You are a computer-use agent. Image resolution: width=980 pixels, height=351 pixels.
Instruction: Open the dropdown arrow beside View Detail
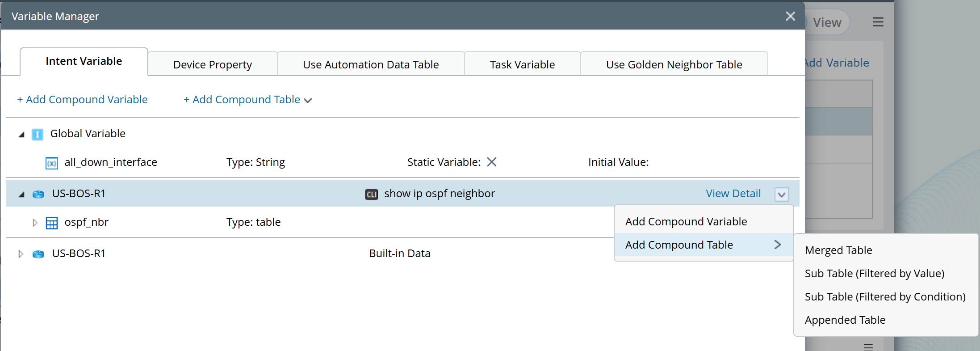pyautogui.click(x=781, y=195)
